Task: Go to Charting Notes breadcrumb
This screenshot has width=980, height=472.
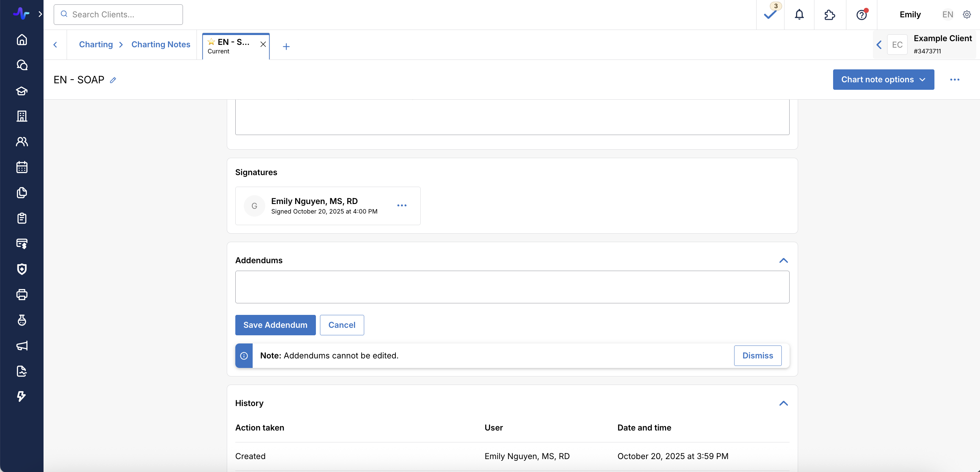Action: click(x=160, y=45)
